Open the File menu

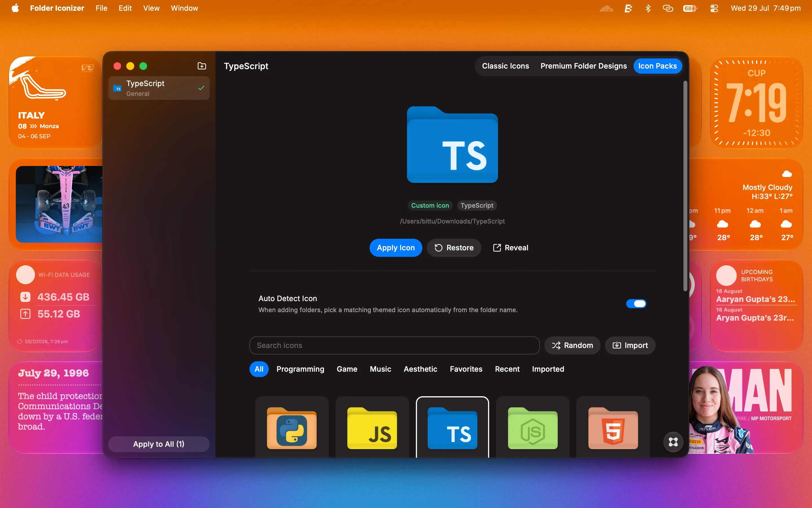(x=101, y=8)
